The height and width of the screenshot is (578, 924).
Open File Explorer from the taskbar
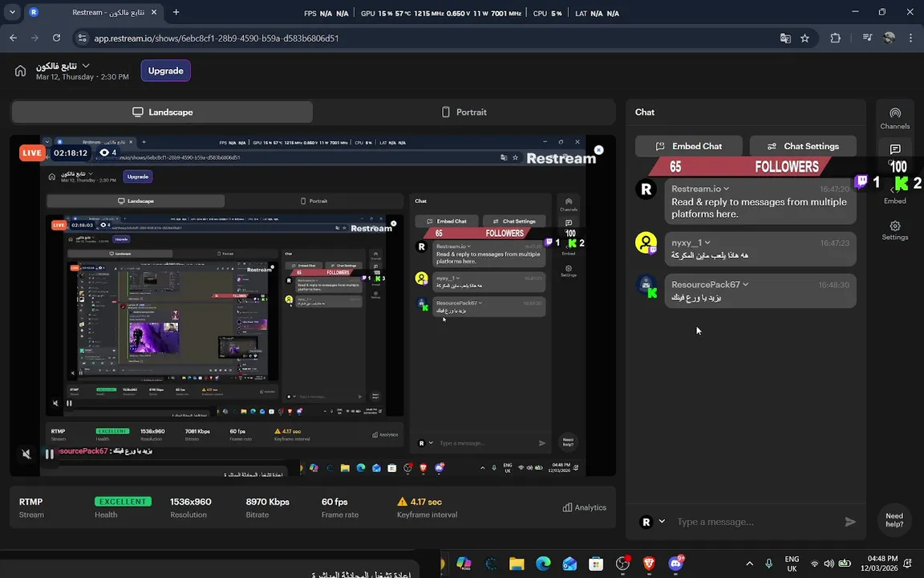[x=517, y=564]
